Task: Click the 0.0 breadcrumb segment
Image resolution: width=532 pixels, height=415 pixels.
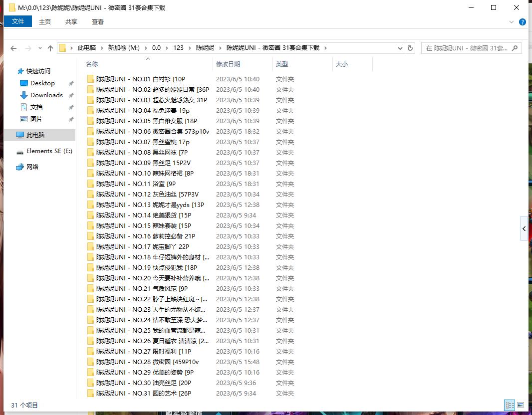Action: click(156, 48)
